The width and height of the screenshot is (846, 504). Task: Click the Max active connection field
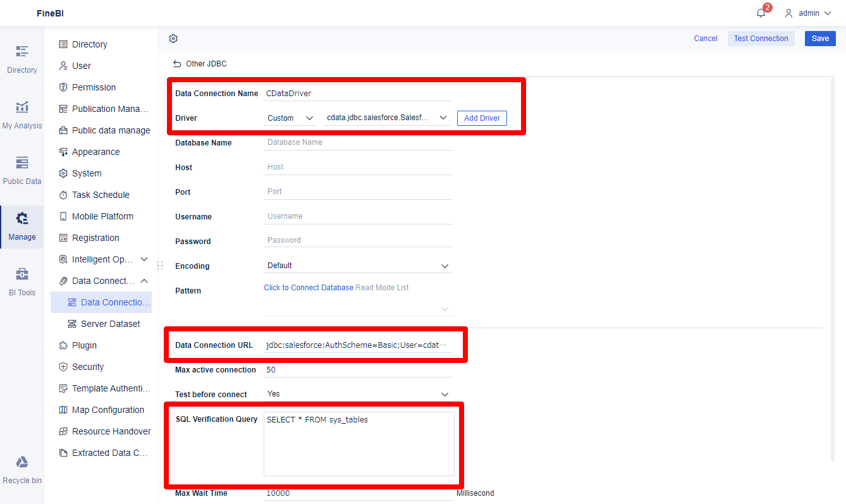tap(358, 370)
